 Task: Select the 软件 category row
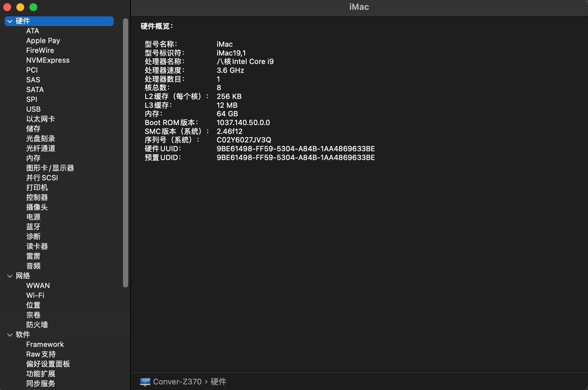pos(59,335)
